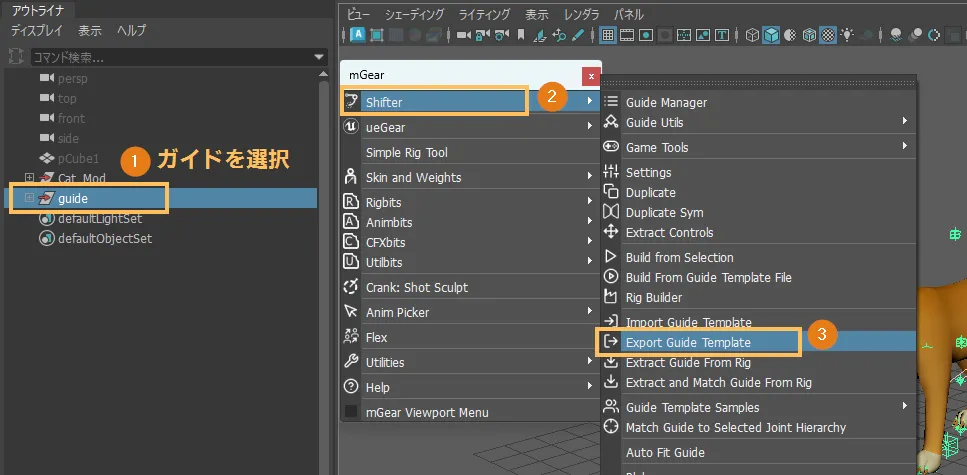The height and width of the screenshot is (475, 967).
Task: Click the bookmark icon in viewport toolbar
Action: coord(520,35)
